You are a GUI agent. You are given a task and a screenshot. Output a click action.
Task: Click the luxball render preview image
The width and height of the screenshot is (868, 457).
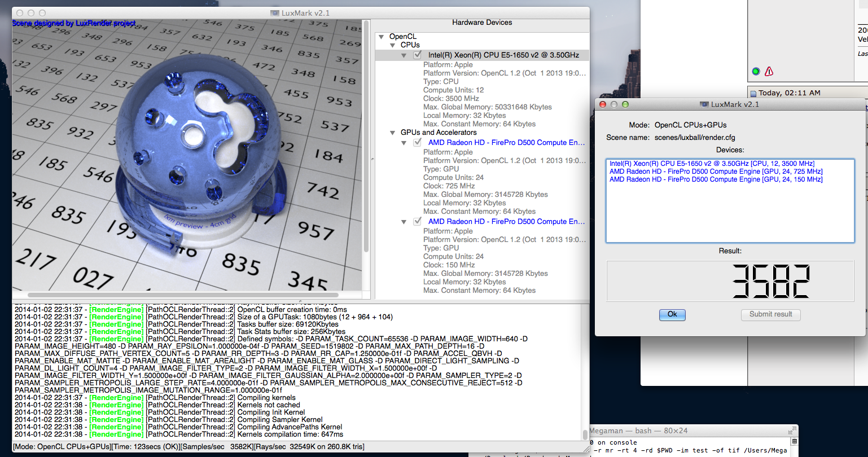click(x=187, y=155)
